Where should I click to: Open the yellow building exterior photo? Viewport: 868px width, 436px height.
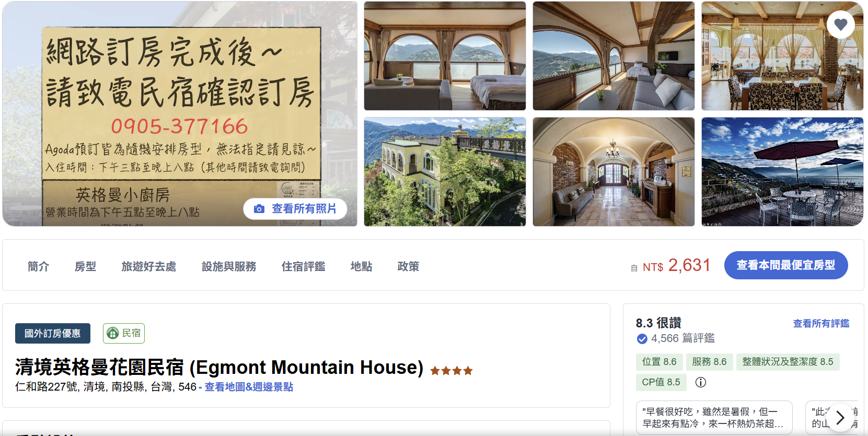[x=445, y=172]
